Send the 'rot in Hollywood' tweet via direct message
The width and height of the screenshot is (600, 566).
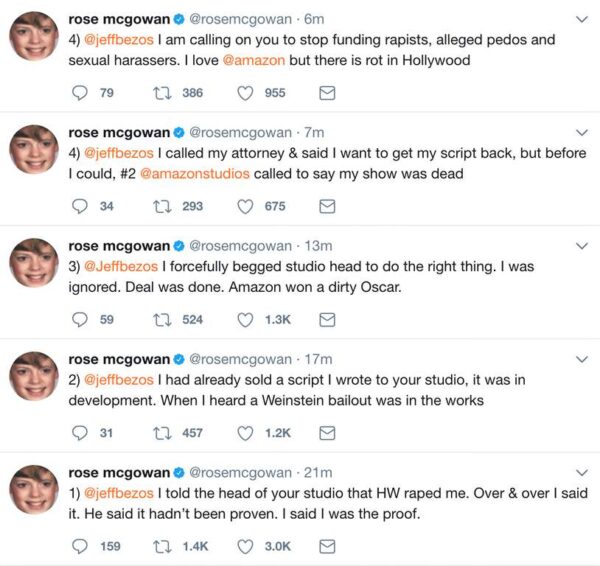pyautogui.click(x=326, y=93)
